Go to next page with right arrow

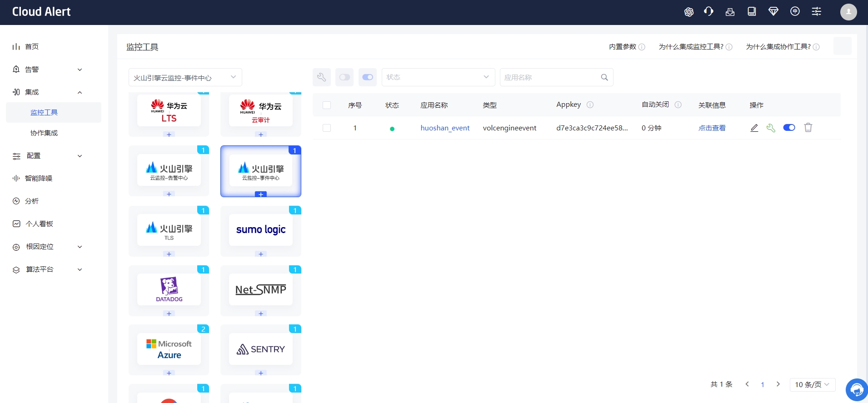point(778,384)
